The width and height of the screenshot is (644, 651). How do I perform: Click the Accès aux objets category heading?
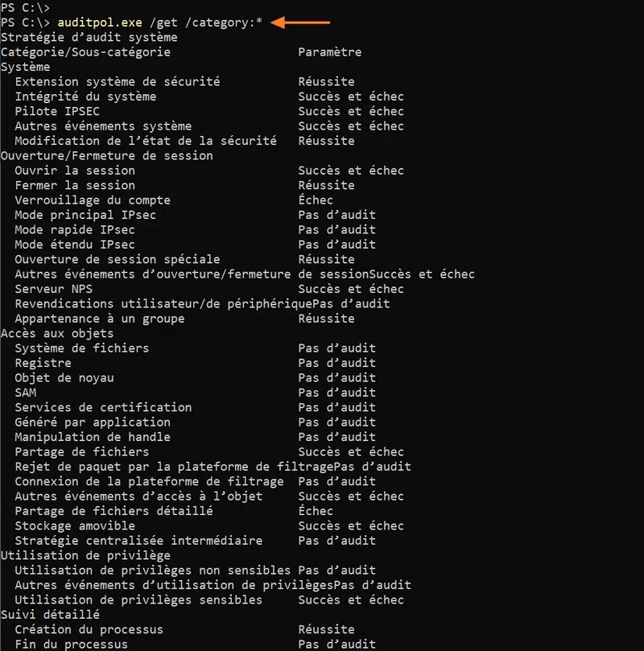[x=57, y=333]
